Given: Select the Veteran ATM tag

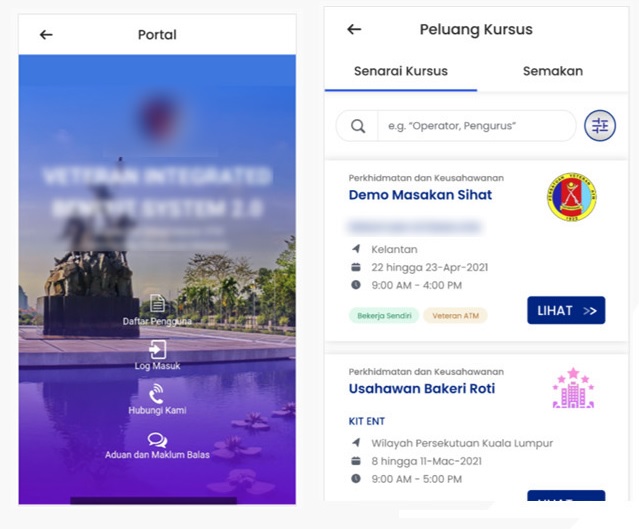Looking at the screenshot, I should [454, 316].
